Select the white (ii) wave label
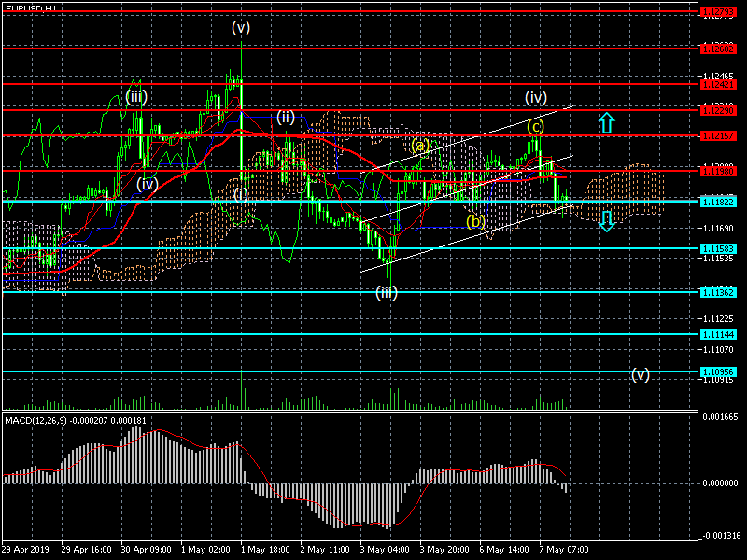747x560 pixels. click(x=285, y=117)
